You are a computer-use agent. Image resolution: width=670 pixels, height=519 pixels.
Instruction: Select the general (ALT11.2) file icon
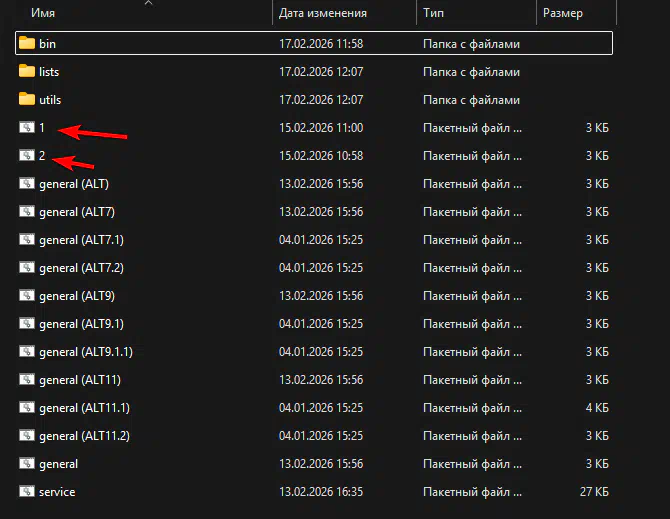pos(27,436)
